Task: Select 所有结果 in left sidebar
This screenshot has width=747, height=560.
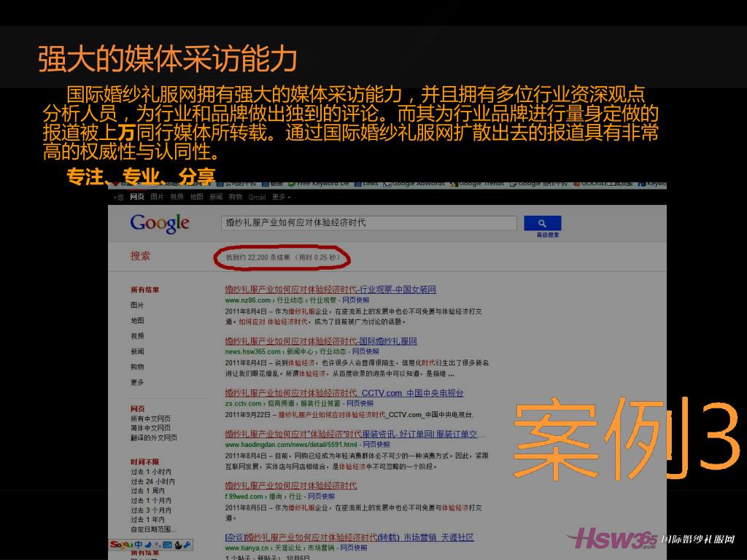Action: [x=145, y=289]
